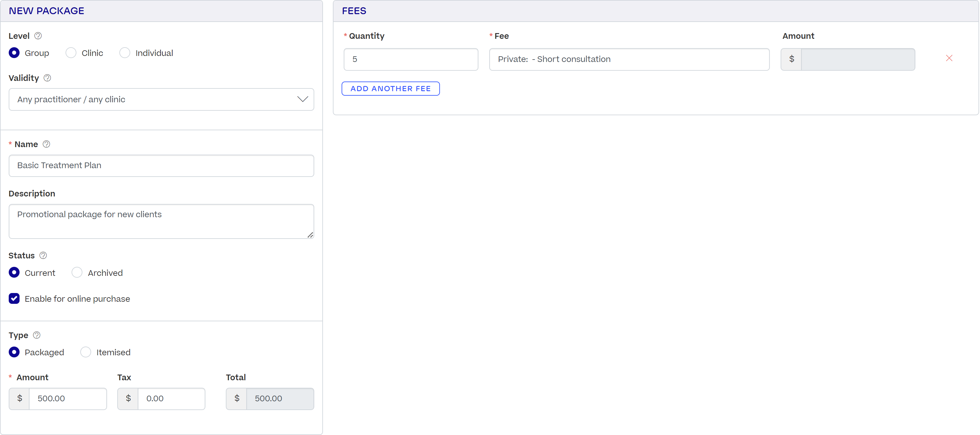Remove the Short consultation fee row
Image resolution: width=980 pixels, height=435 pixels.
[949, 58]
